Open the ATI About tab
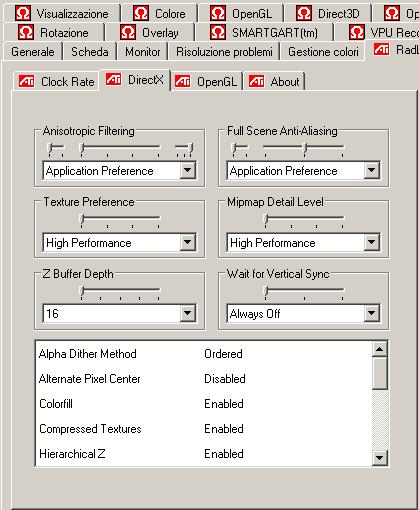 [274, 81]
